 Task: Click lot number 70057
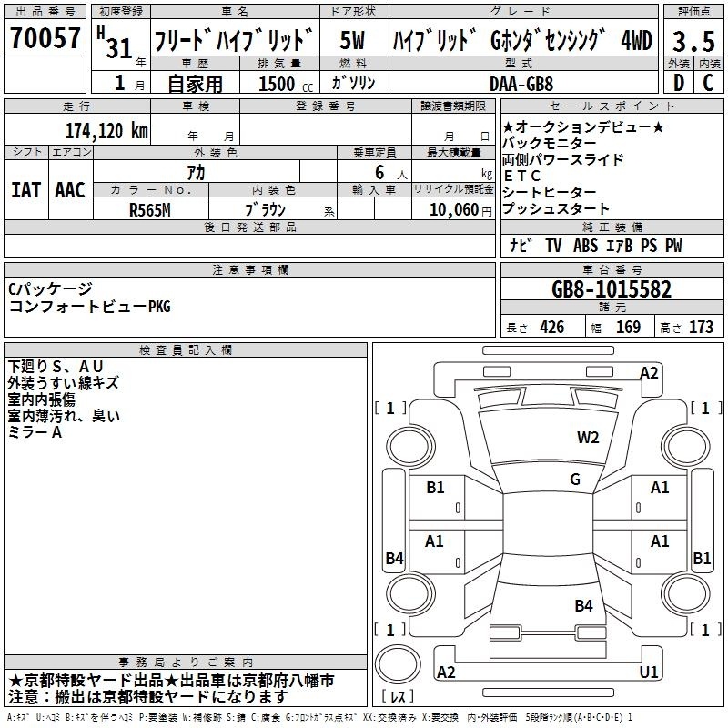pyautogui.click(x=44, y=38)
